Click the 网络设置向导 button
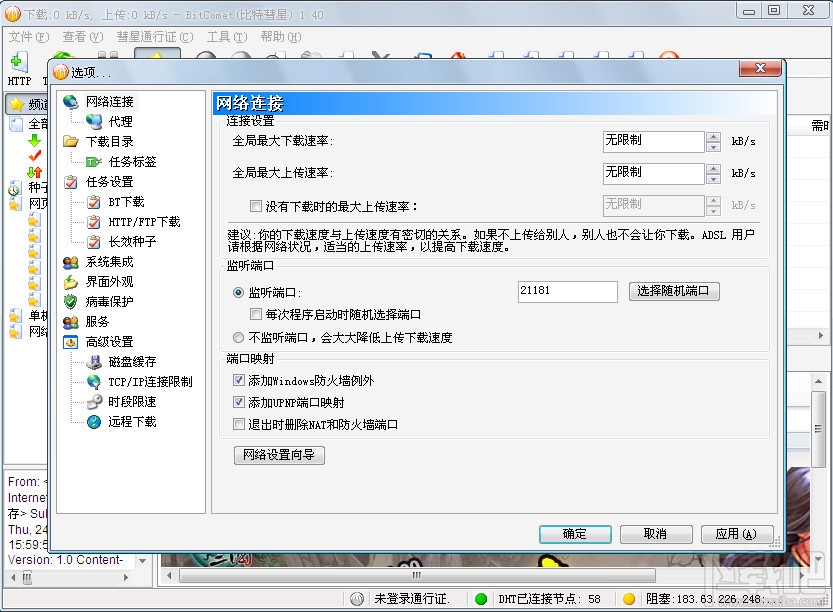The width and height of the screenshot is (833, 612). pyautogui.click(x=279, y=455)
